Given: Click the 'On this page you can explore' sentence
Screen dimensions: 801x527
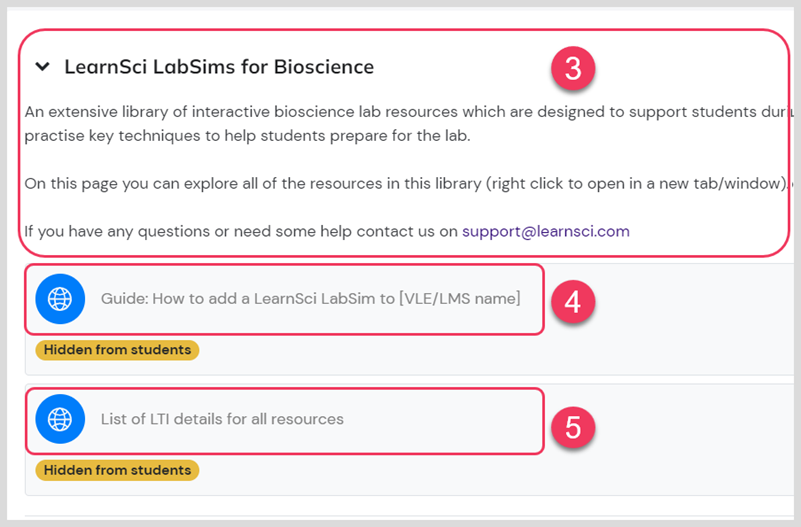Looking at the screenshot, I should click(409, 184).
